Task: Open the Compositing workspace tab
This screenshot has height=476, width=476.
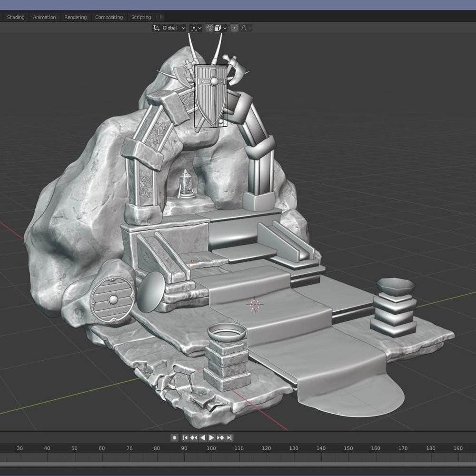Action: [x=109, y=17]
